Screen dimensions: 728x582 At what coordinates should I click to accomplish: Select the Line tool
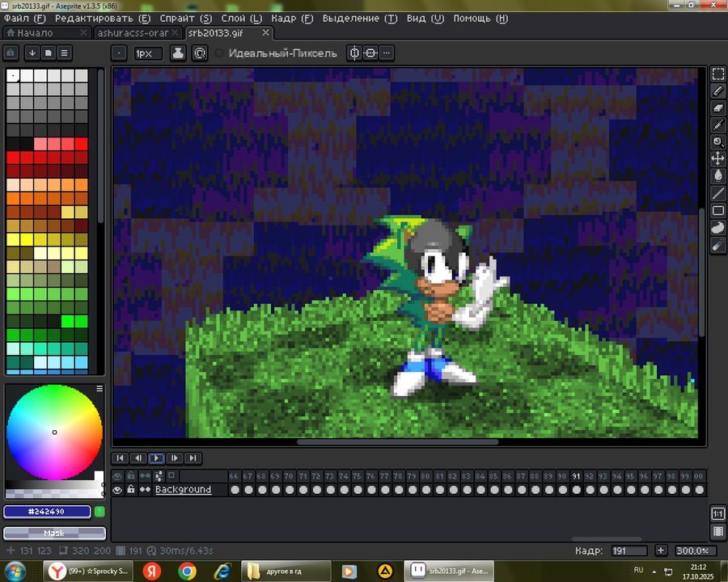(x=717, y=193)
